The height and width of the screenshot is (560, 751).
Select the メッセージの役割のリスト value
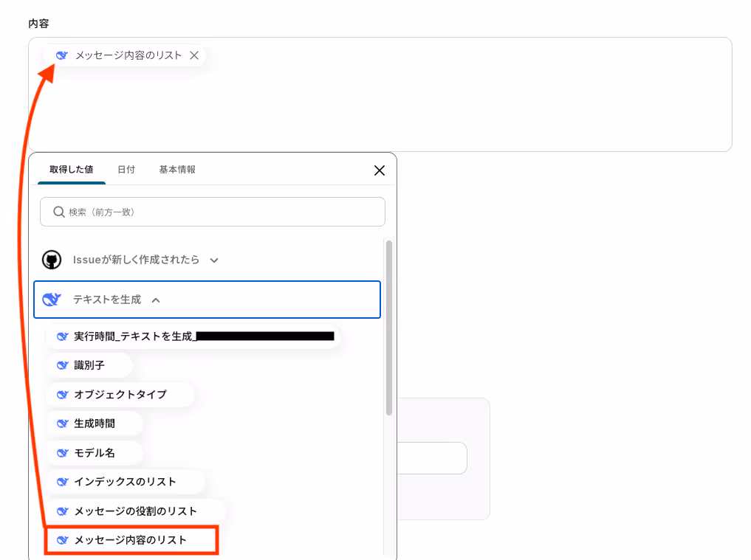[135, 511]
